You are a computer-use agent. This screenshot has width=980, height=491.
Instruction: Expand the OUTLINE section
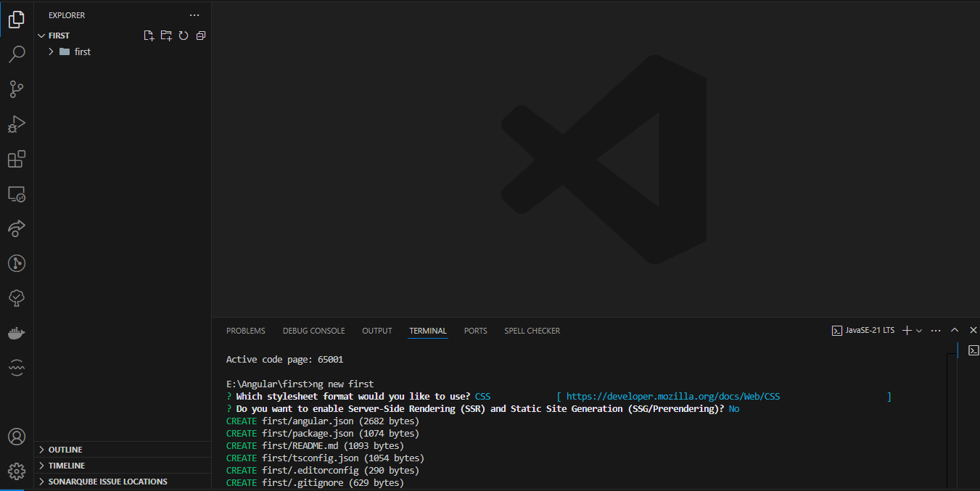123,450
